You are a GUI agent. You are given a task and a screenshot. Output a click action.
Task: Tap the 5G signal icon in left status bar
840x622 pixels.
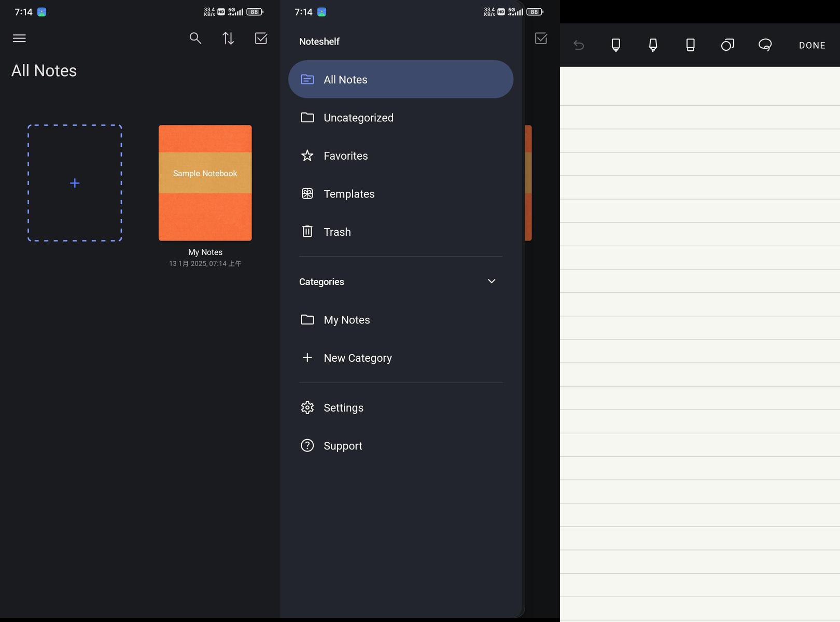click(236, 11)
